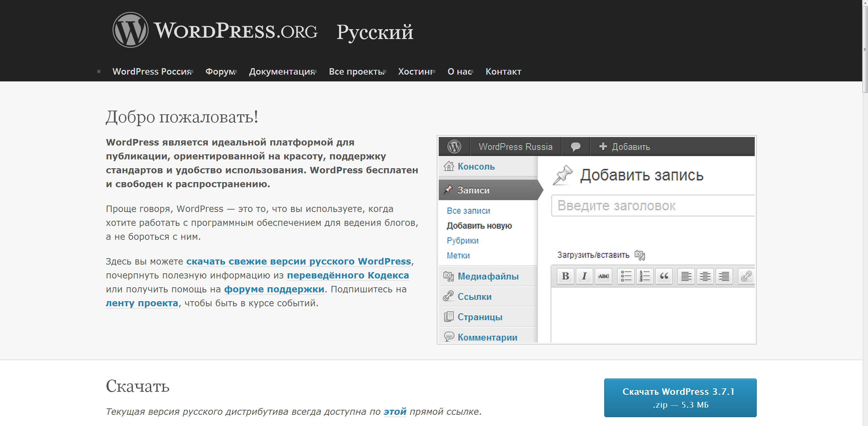868x426 pixels.
Task: Select the Контакт navigation item
Action: 503,72
